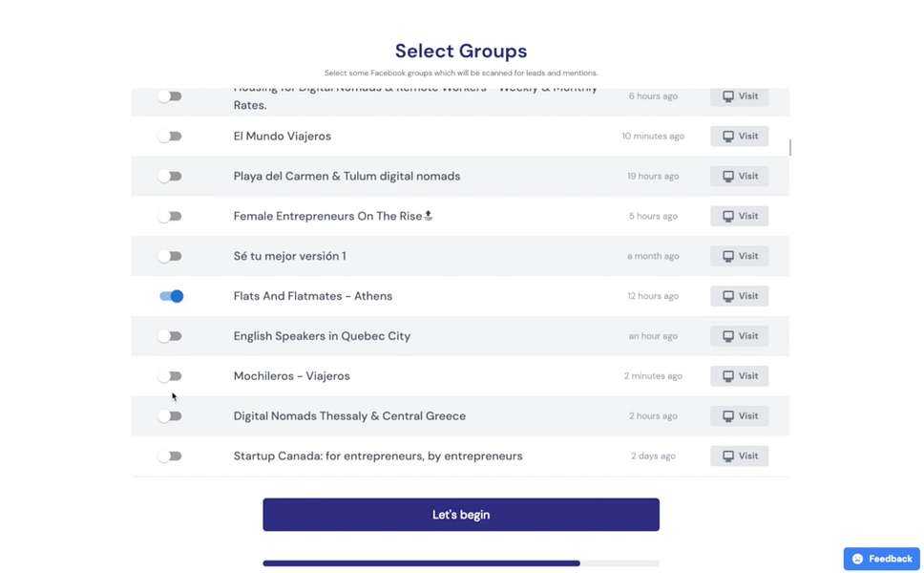Click the Feedback smiley icon
This screenshot has width=924, height=573.
[x=857, y=560]
